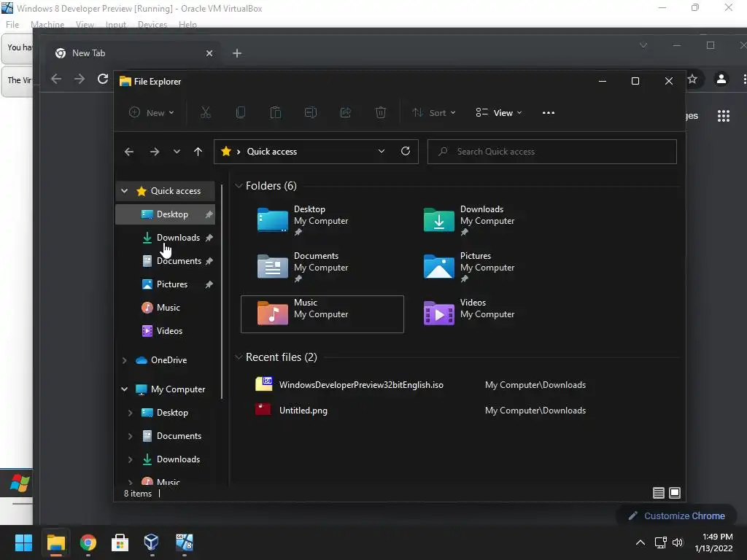Open the Documents folder tile
This screenshot has height=560, width=747.
[322, 267]
